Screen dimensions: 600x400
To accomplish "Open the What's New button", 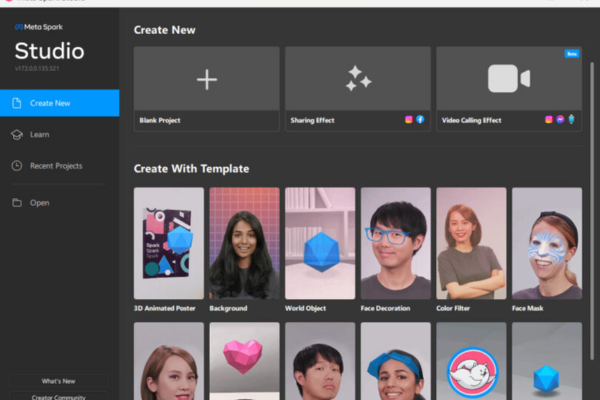I will pyautogui.click(x=59, y=381).
